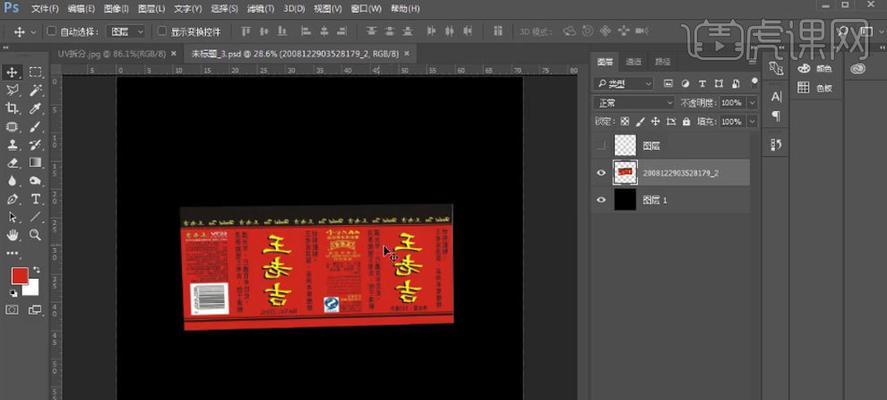Toggle Quick Mask mode icon

12,309
